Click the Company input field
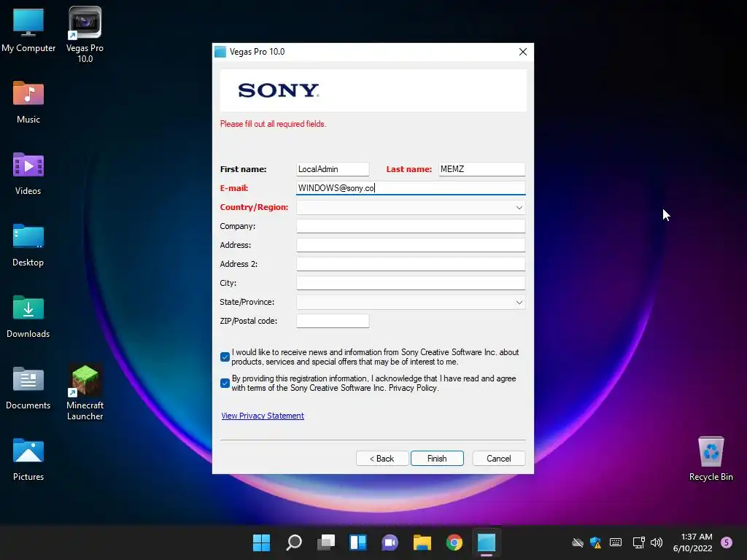Screen dimensions: 747x560 pos(411,226)
